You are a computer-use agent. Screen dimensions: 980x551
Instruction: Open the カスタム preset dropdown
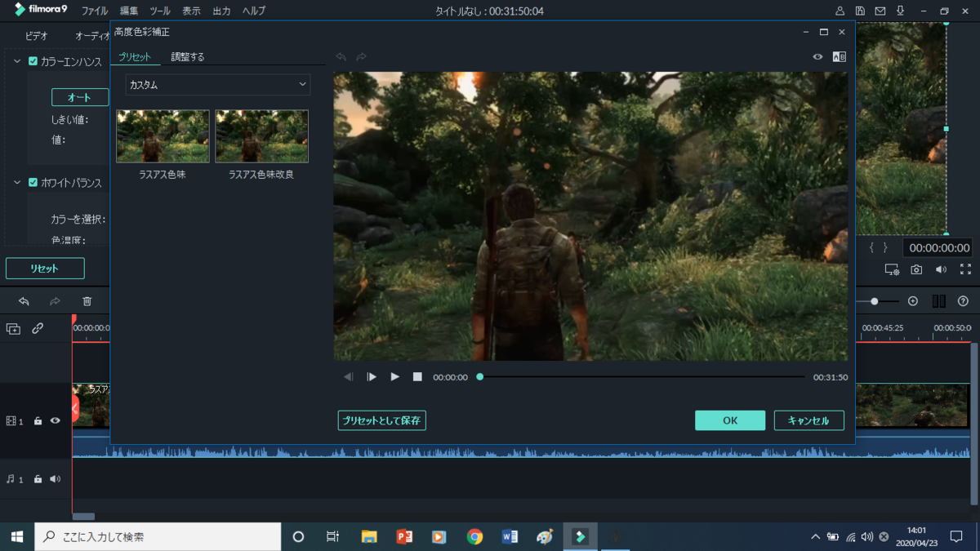pos(218,84)
